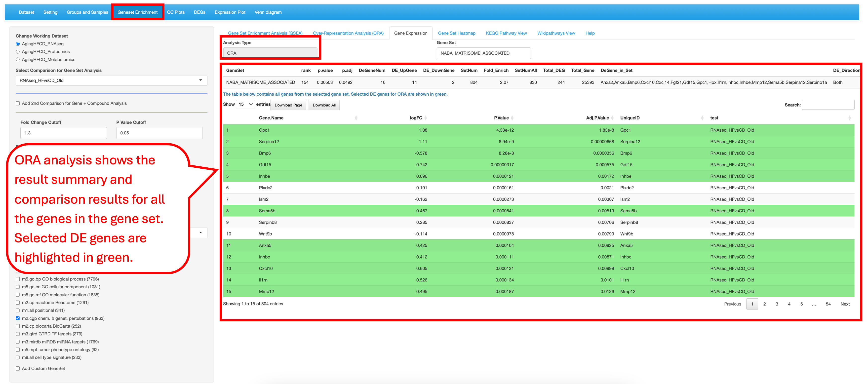Screen dimensions: 868x384
Task: Sort table by logFC arrows
Action: coord(426,118)
